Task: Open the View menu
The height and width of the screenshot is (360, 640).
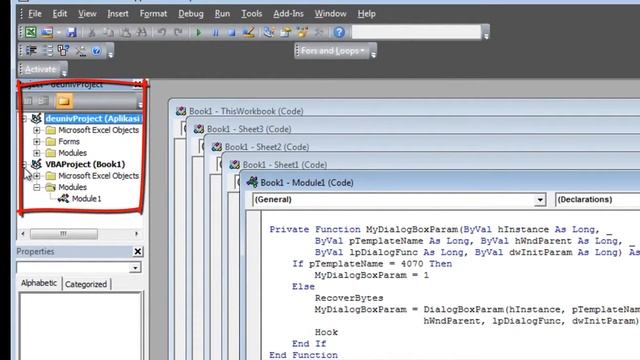Action: [x=87, y=13]
